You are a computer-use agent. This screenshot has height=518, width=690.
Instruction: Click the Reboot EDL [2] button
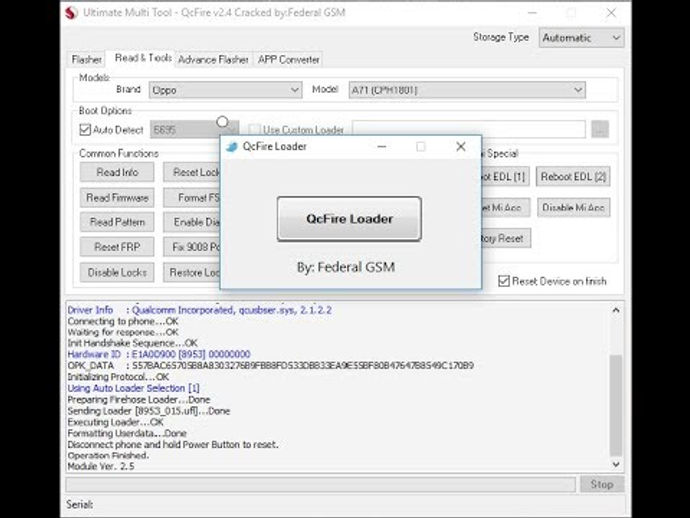coord(573,176)
